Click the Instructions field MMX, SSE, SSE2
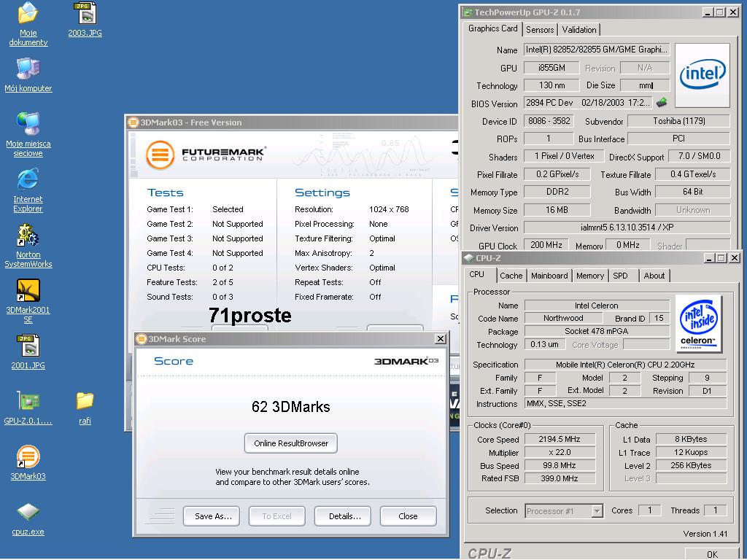The width and height of the screenshot is (747, 560). (x=625, y=403)
